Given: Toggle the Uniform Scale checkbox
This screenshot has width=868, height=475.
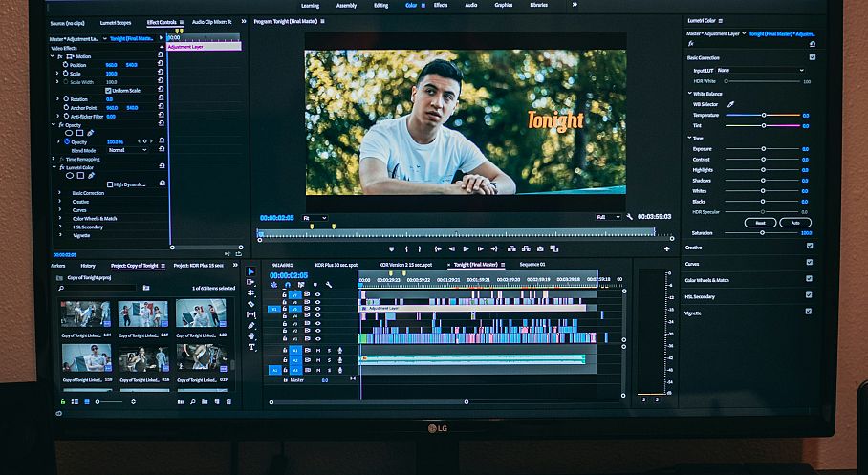Looking at the screenshot, I should 108,90.
